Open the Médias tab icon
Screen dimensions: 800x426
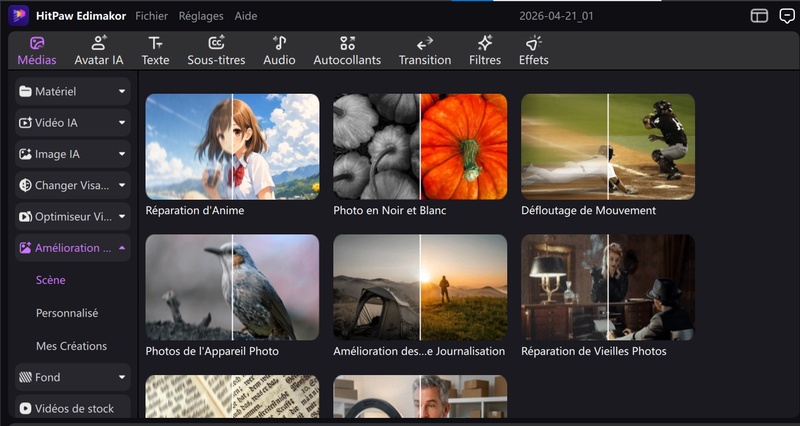(x=37, y=43)
